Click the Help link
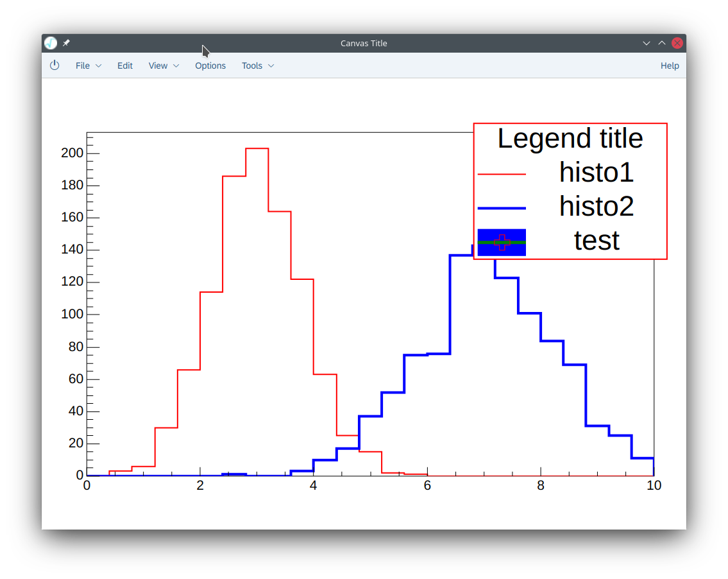The width and height of the screenshot is (728, 579). tap(670, 65)
